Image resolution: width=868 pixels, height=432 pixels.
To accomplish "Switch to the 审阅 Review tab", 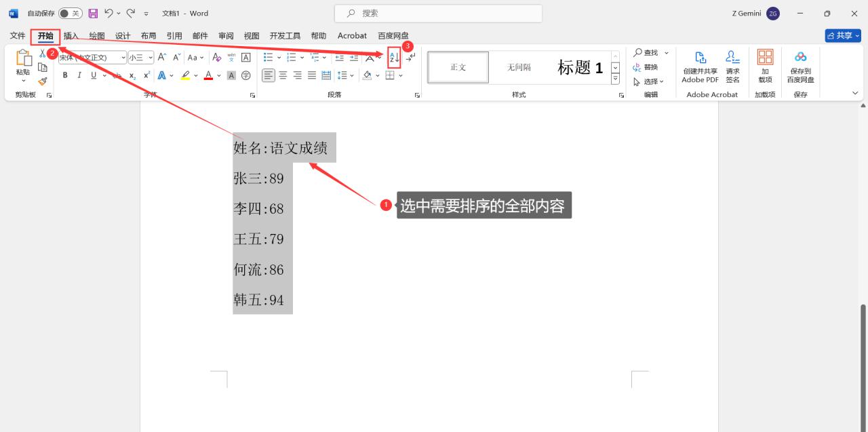I will click(226, 36).
